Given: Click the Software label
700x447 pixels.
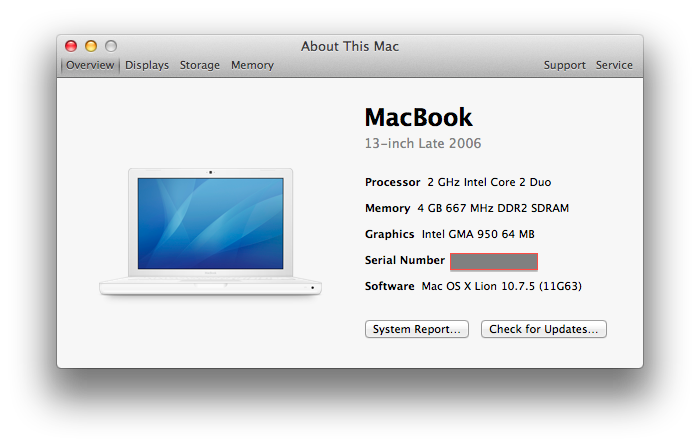Looking at the screenshot, I should pos(389,286).
